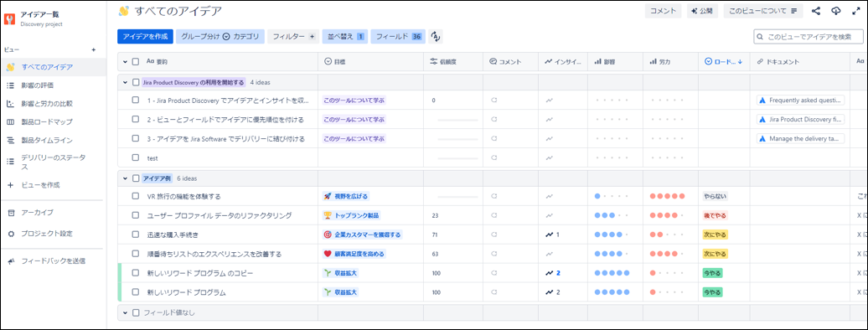Expand view to fullscreen with arrows icon
The width and height of the screenshot is (868, 330).
pos(855,11)
